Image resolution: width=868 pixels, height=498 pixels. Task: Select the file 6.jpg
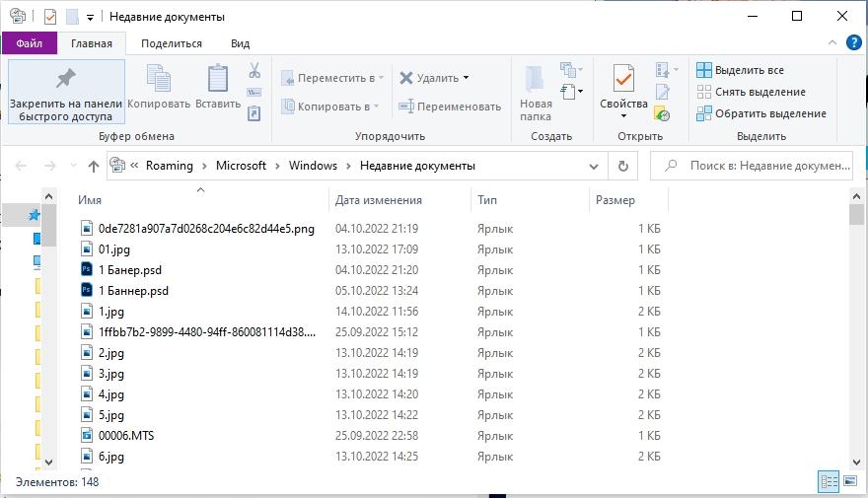pos(111,457)
